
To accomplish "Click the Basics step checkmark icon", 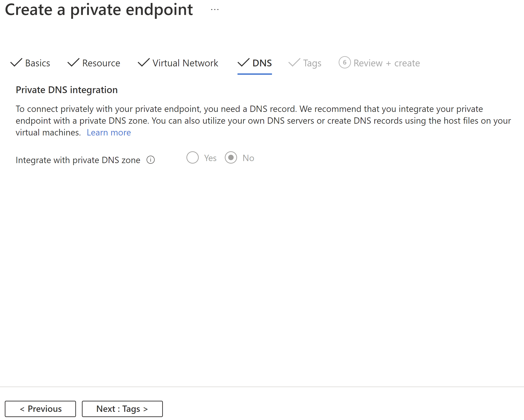I will pyautogui.click(x=16, y=63).
